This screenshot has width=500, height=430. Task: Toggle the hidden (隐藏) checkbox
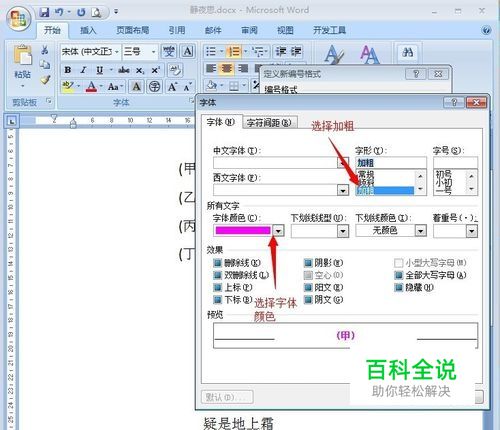399,287
